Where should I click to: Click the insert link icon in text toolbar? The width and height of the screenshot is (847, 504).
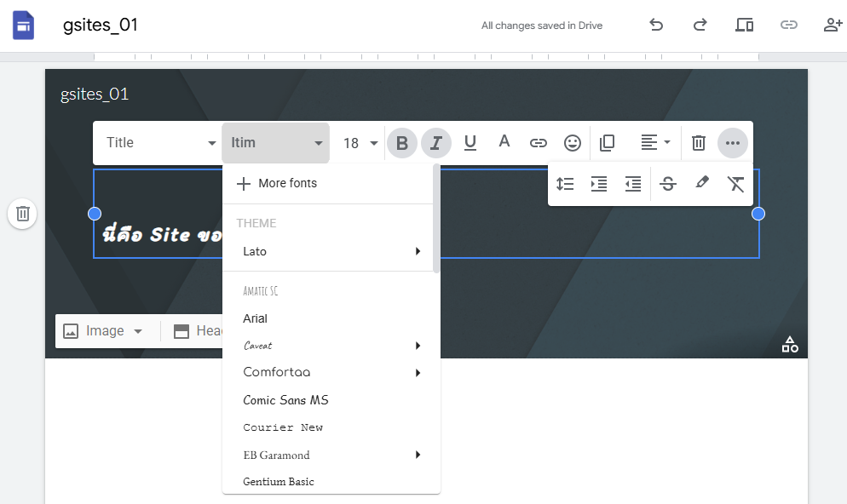coord(539,143)
